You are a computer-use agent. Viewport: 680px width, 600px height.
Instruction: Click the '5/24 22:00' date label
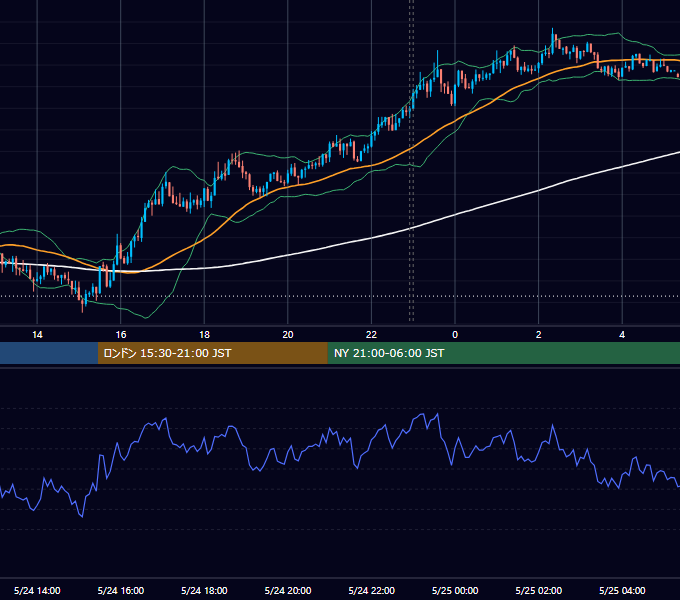372,590
